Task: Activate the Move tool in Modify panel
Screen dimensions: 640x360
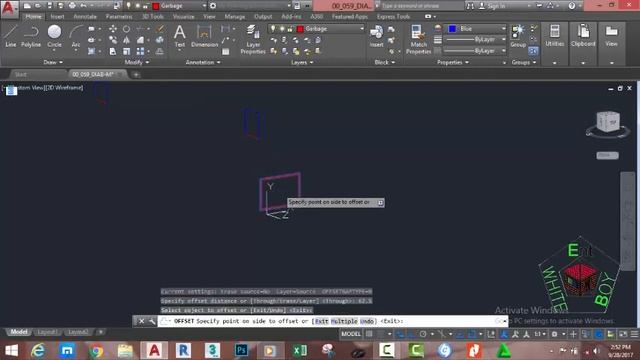Action: (x=113, y=29)
